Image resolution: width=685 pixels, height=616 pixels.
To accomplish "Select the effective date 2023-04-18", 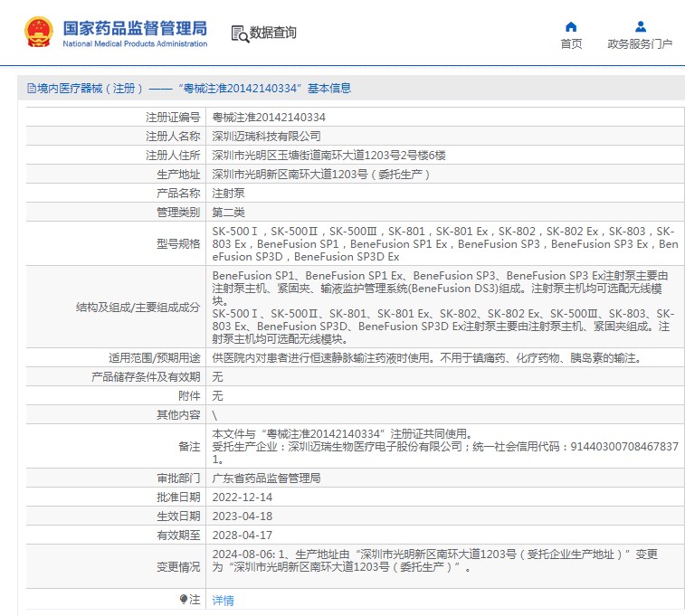I will [x=242, y=516].
